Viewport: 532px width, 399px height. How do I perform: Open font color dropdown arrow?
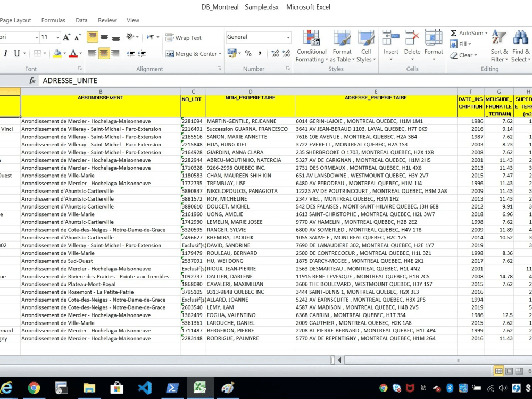81,54
